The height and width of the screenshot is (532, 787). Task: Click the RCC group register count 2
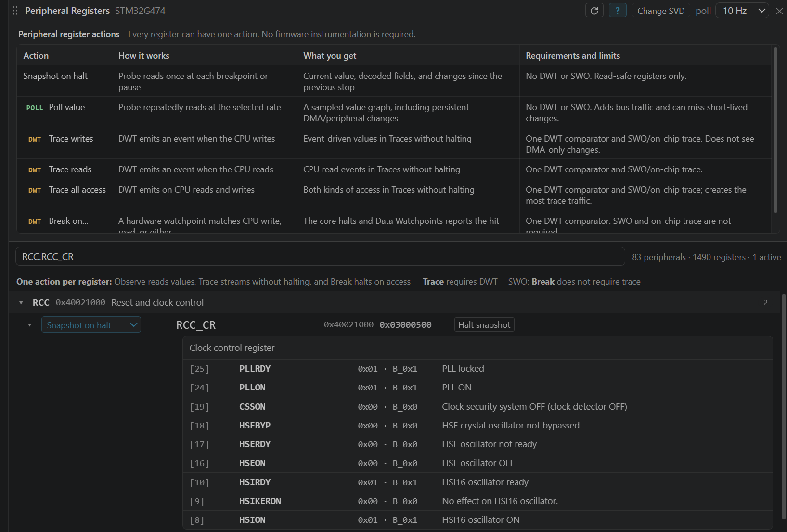[765, 303]
